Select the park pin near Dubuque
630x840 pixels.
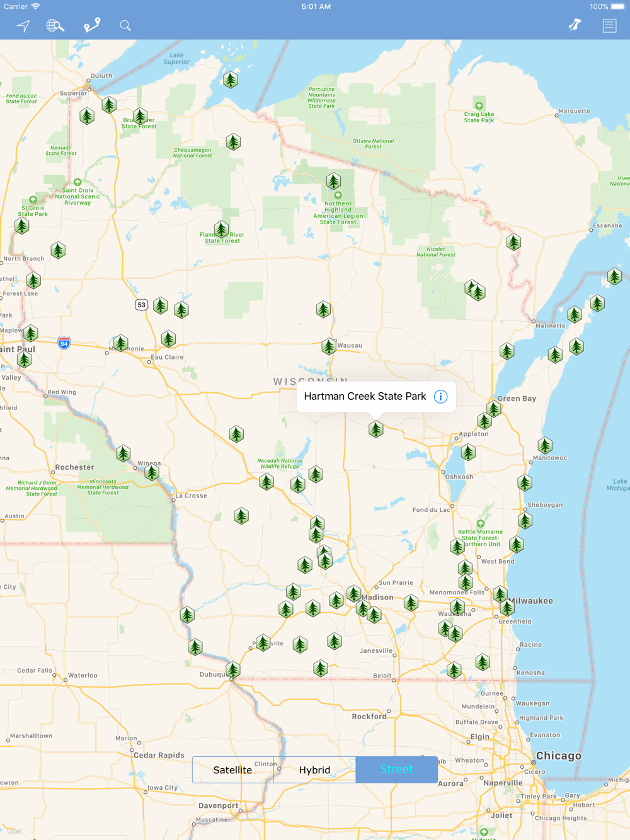pyautogui.click(x=233, y=669)
